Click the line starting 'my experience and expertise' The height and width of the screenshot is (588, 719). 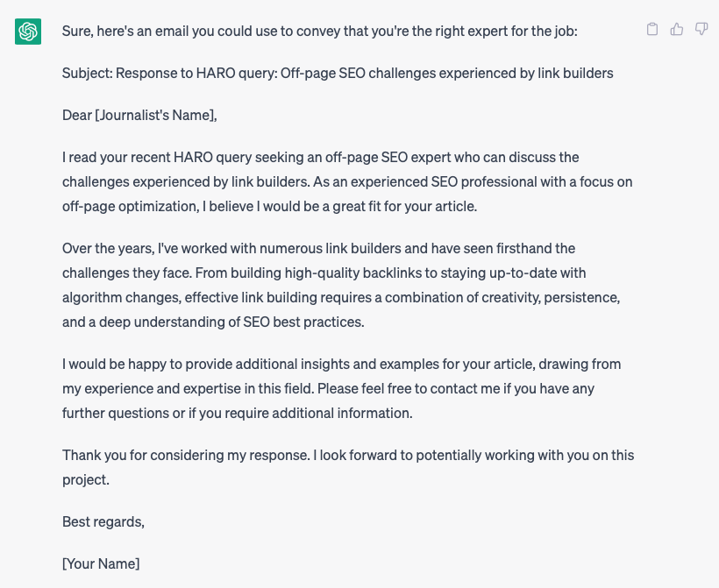328,388
